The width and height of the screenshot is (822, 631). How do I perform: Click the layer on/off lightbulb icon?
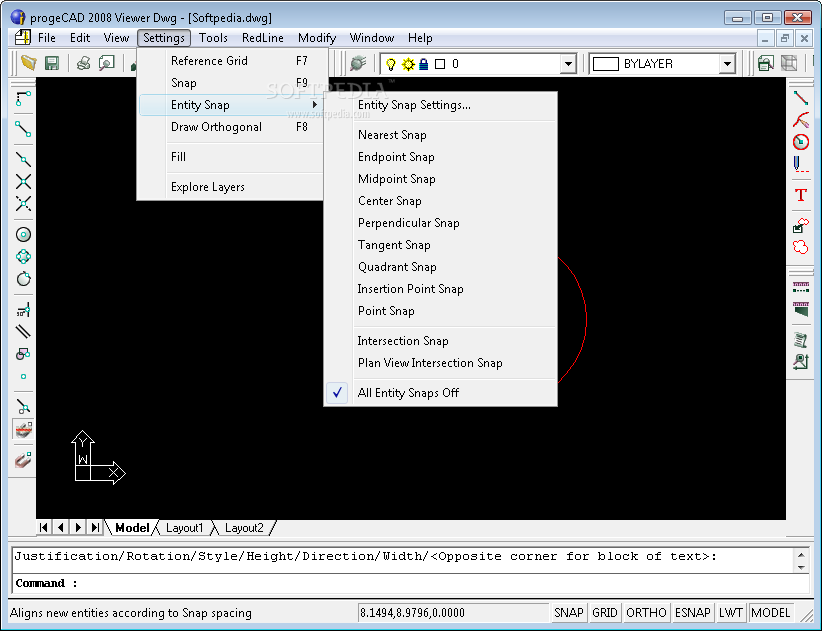(x=391, y=64)
